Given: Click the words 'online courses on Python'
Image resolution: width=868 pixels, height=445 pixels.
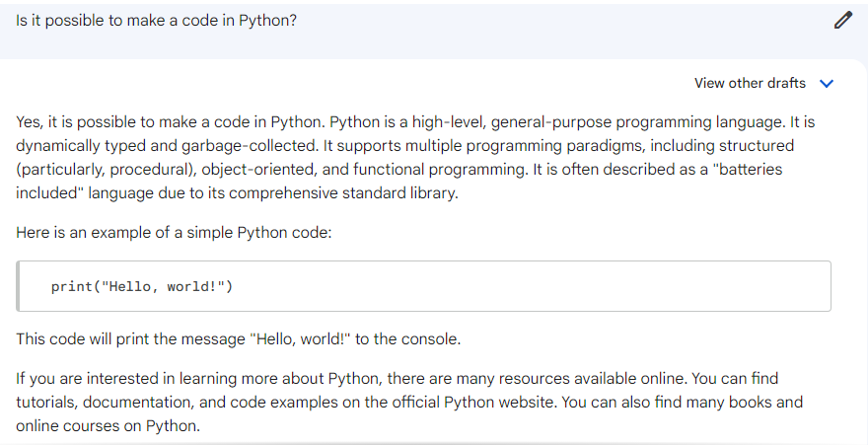Looking at the screenshot, I should pos(107,425).
